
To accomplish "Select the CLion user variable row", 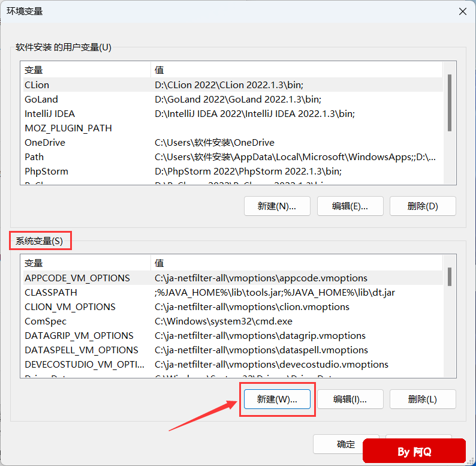I will pyautogui.click(x=233, y=85).
